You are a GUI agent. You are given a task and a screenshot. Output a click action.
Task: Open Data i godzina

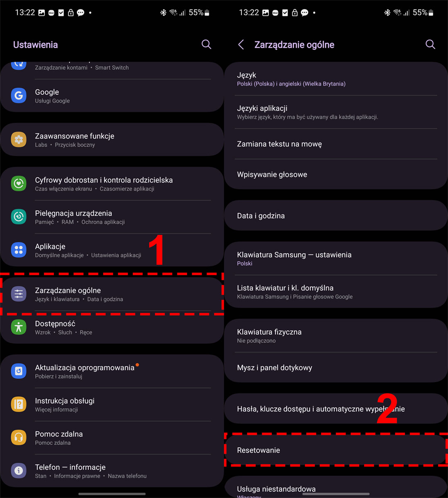coord(336,215)
